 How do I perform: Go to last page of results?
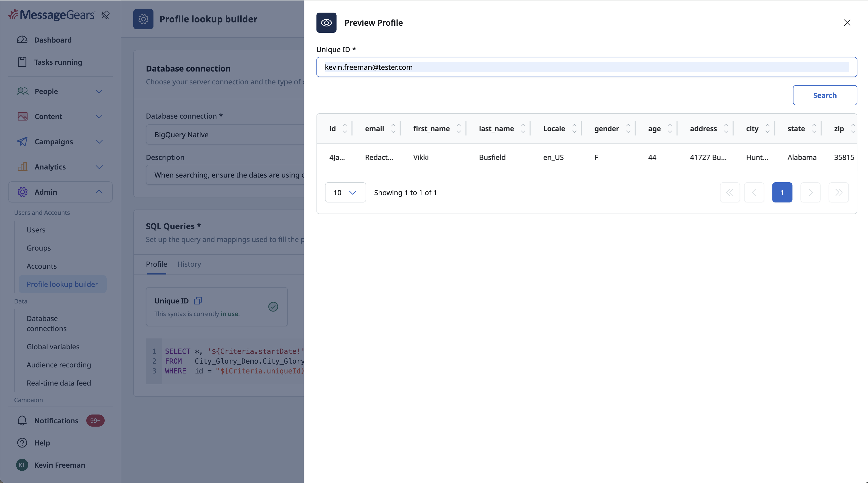(x=839, y=193)
